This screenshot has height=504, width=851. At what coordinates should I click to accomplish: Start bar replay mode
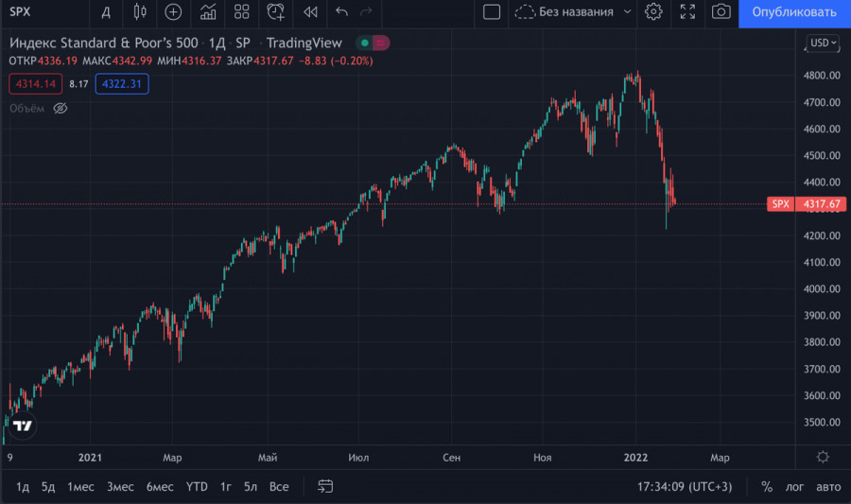[310, 12]
